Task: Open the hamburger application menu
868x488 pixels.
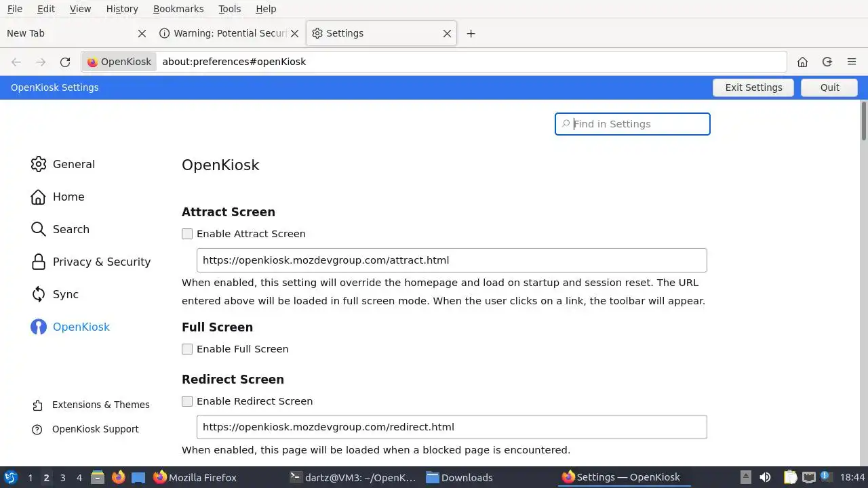Action: click(x=852, y=62)
